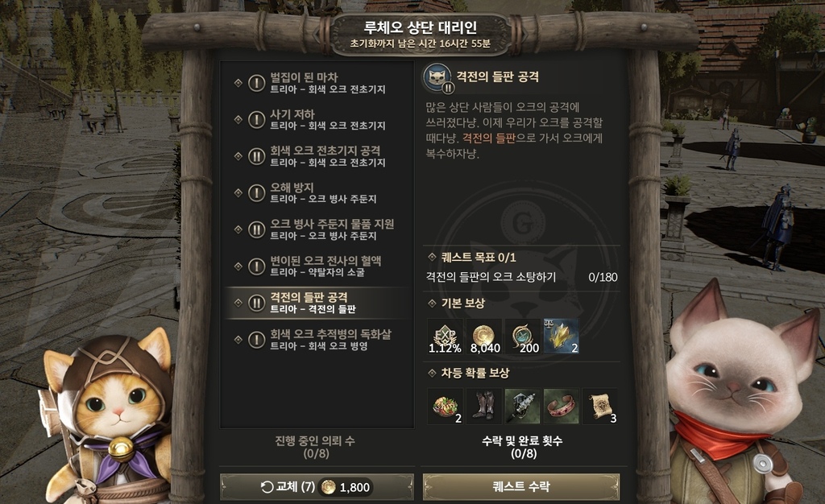The image size is (825, 504).
Task: Click the golden crystal reward icon
Action: [x=562, y=337]
